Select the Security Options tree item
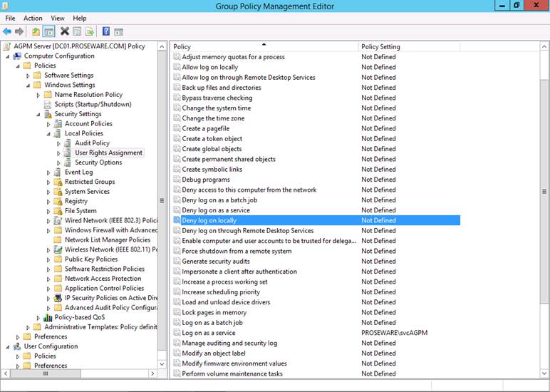Image resolution: width=550 pixels, height=392 pixels. [98, 163]
